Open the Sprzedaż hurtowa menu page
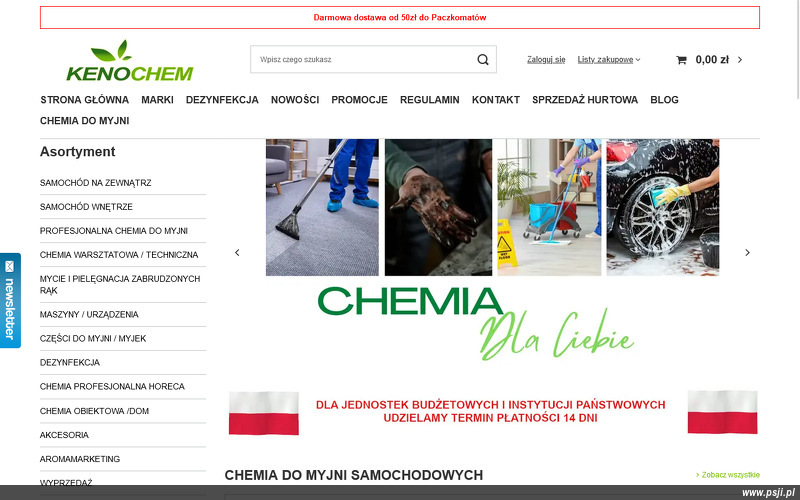 pos(585,100)
